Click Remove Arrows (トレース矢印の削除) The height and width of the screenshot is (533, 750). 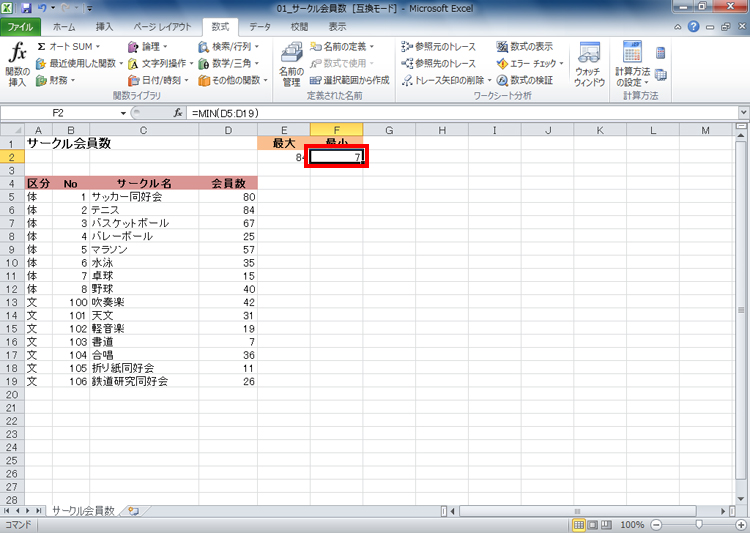pos(446,80)
